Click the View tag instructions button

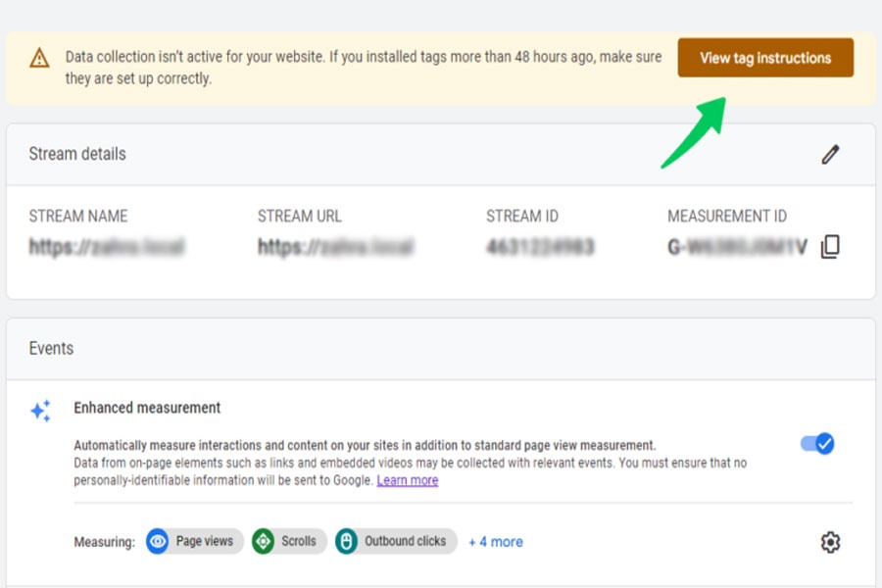click(x=764, y=58)
